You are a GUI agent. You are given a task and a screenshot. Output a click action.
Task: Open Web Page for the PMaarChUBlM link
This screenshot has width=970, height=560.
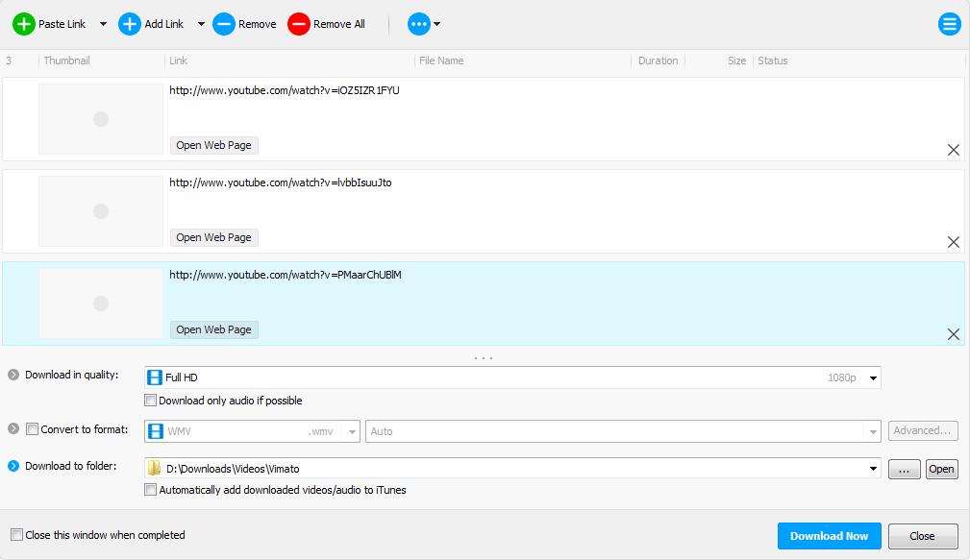214,329
